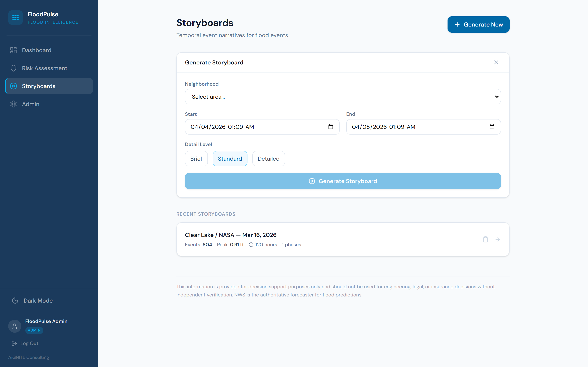Select the Storyboards play icon in sidebar
The height and width of the screenshot is (367, 588).
point(13,86)
